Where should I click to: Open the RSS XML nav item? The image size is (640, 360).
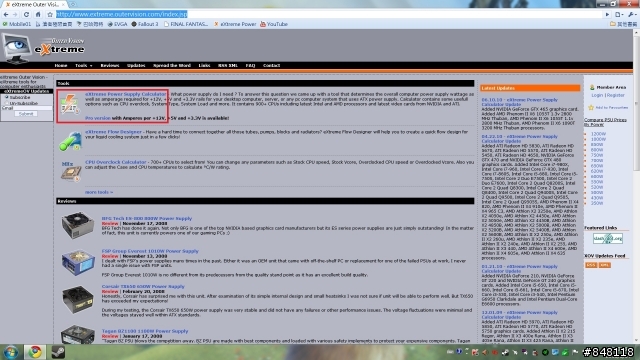coord(228,65)
